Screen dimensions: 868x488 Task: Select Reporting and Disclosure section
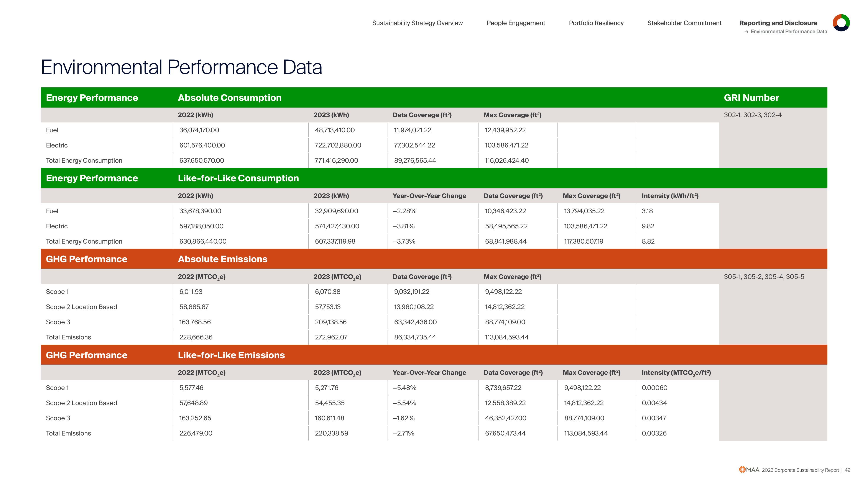(778, 23)
